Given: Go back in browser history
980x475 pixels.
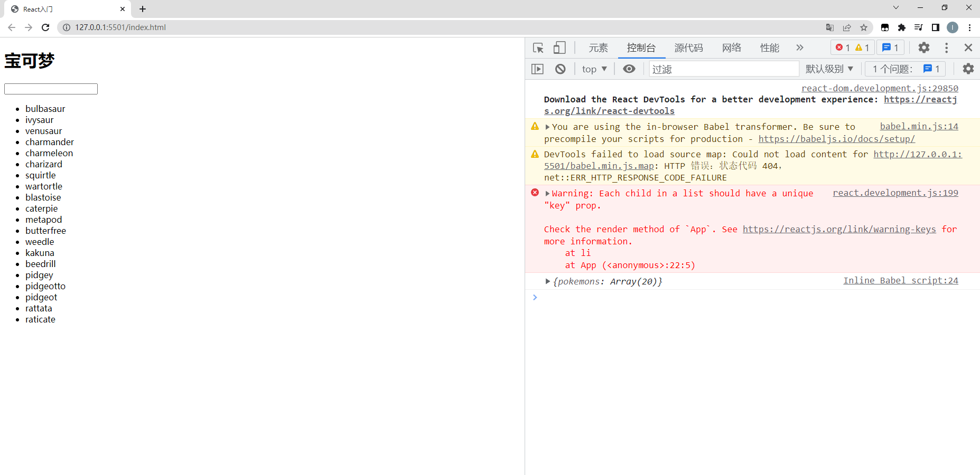Looking at the screenshot, I should pyautogui.click(x=12, y=27).
